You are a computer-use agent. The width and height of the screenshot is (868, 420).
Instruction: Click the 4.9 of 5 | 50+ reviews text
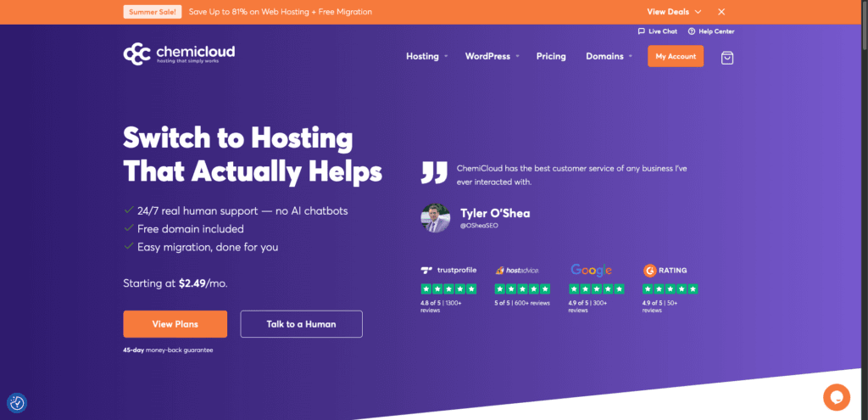(659, 306)
